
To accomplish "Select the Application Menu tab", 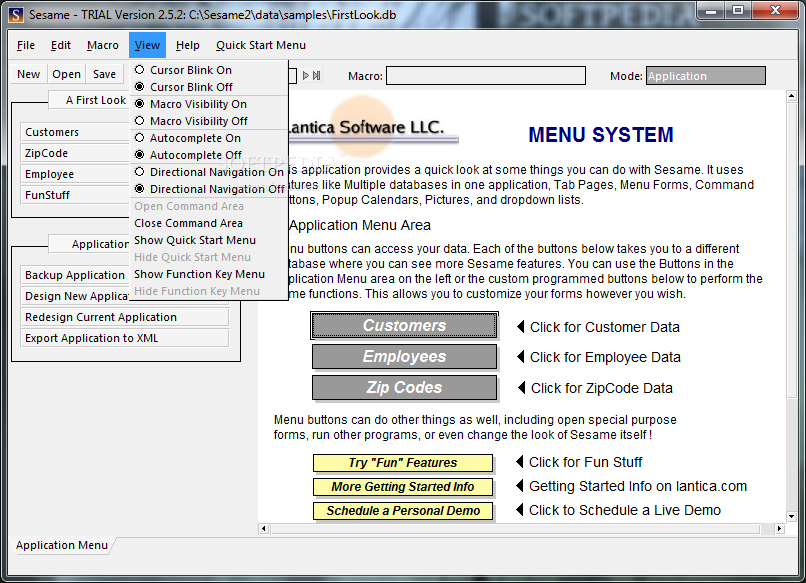I will 62,545.
